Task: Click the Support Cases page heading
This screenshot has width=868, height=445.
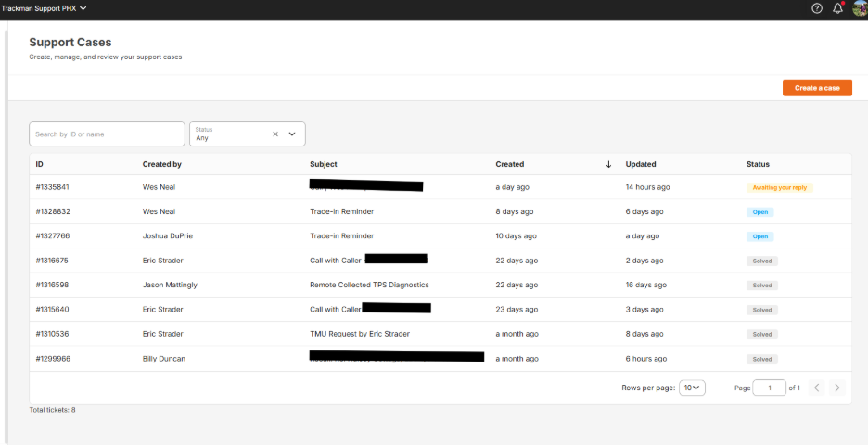Action: click(x=70, y=42)
